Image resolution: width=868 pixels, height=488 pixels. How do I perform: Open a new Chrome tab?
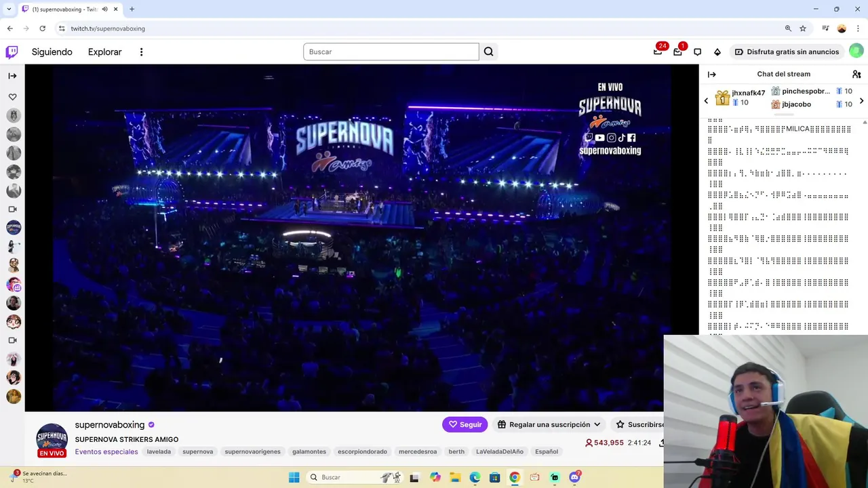coord(132,9)
